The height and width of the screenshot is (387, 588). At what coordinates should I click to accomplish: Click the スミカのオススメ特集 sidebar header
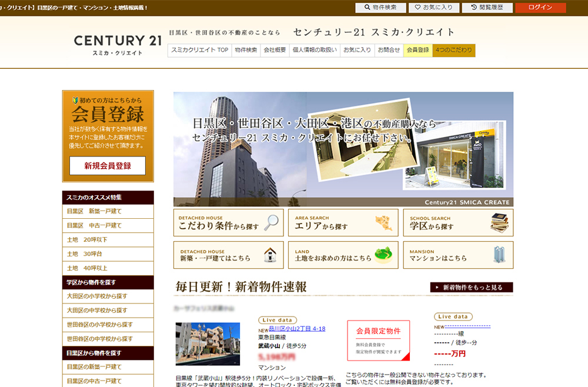pyautogui.click(x=108, y=198)
